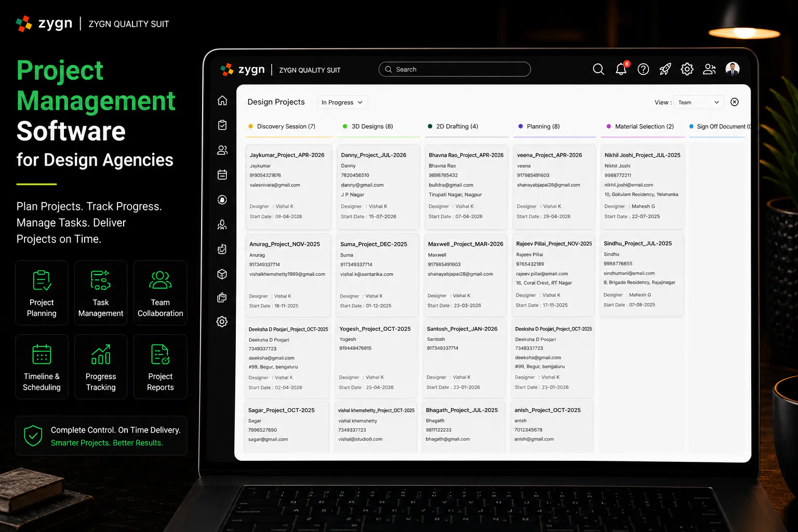The height and width of the screenshot is (532, 798).
Task: Open Sindhu_Project_JUL-2025 card
Action: pos(642,275)
